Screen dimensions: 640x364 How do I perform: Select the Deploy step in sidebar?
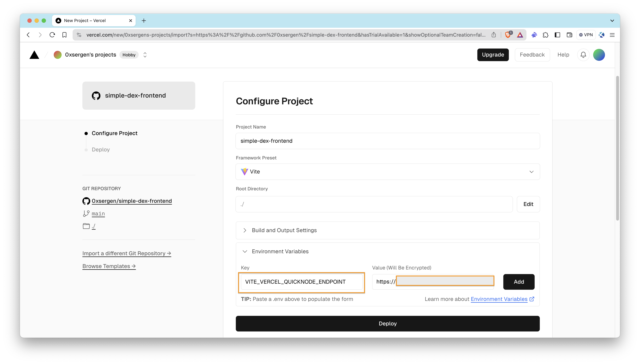tap(101, 149)
